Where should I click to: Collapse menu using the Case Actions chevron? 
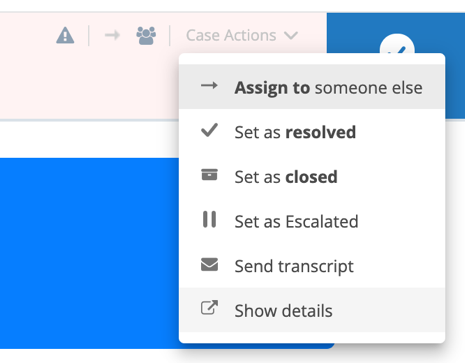(x=291, y=35)
